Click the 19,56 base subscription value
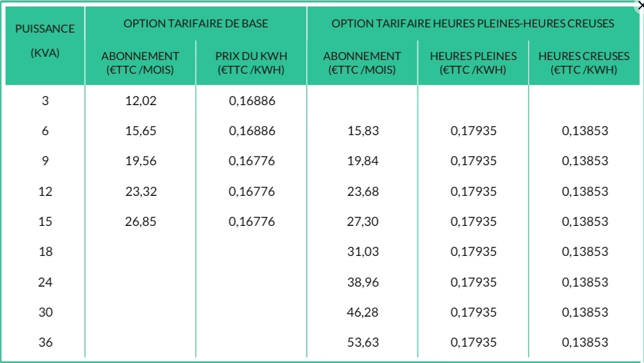Viewport: 644px width, 363px height. (x=140, y=161)
